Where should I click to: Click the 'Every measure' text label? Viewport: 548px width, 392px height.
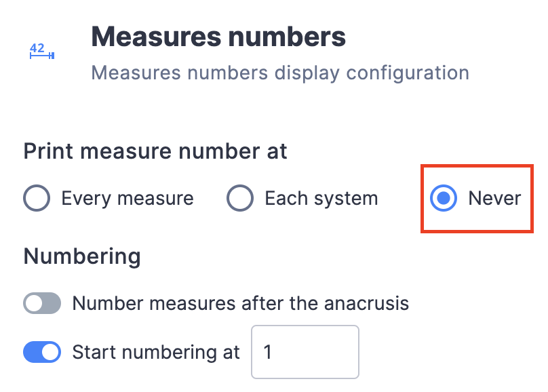(127, 198)
